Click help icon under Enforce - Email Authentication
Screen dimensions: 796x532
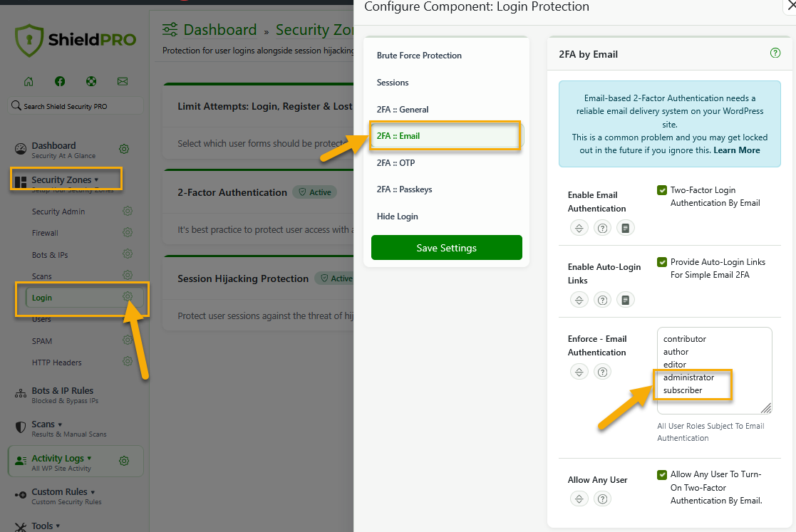[x=602, y=372]
